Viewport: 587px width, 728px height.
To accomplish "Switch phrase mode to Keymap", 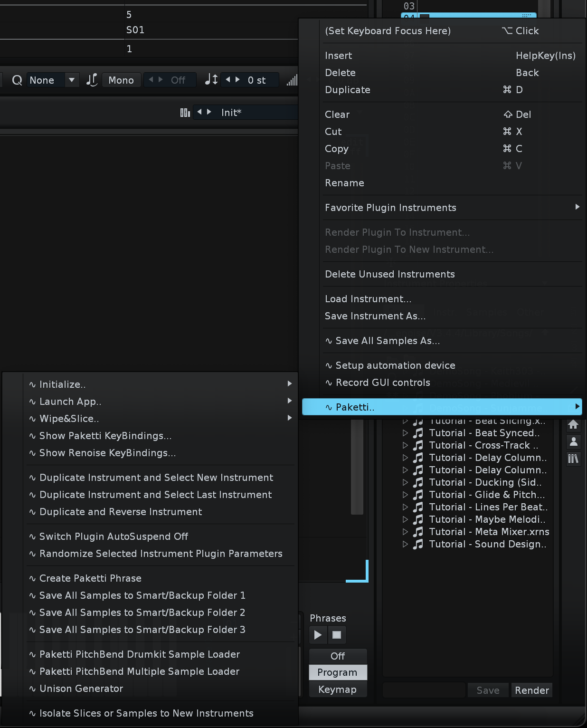I will tap(338, 690).
